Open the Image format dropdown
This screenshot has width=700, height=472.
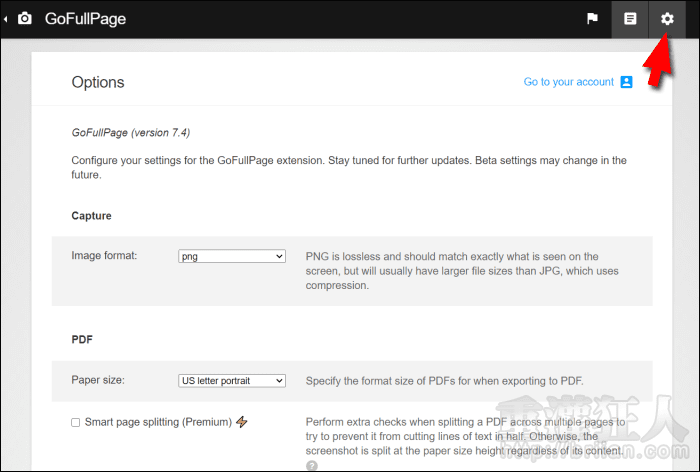click(x=232, y=256)
